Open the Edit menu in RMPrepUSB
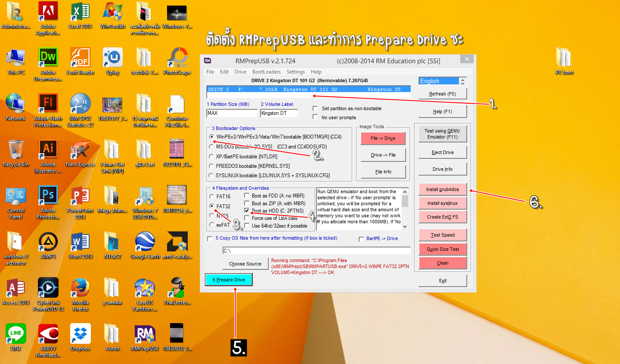 [224, 72]
